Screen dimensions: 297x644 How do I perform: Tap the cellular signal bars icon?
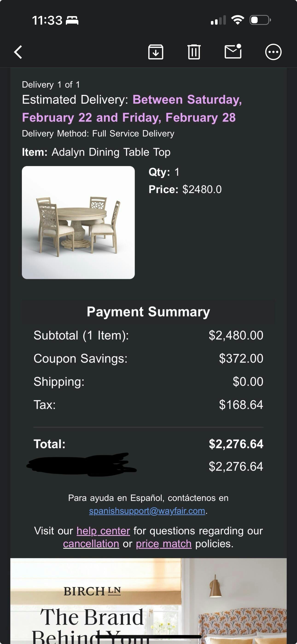click(x=218, y=20)
